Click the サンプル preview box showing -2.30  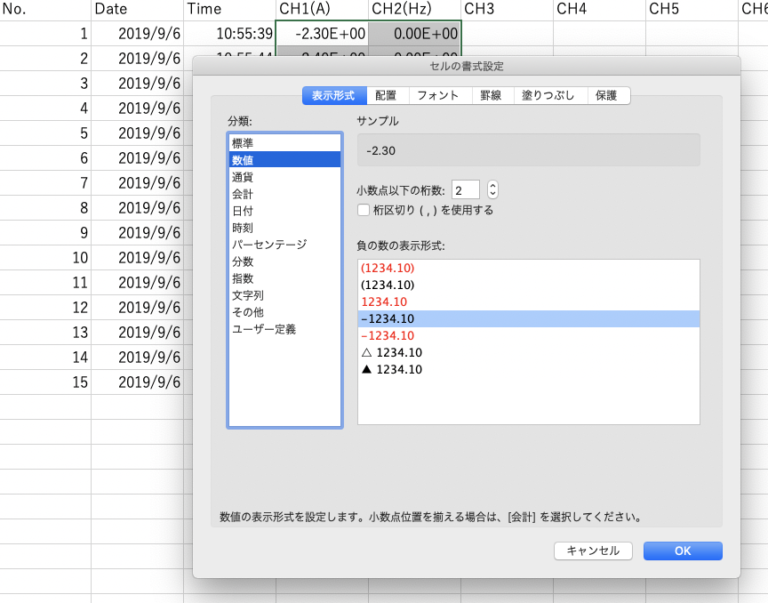[528, 150]
